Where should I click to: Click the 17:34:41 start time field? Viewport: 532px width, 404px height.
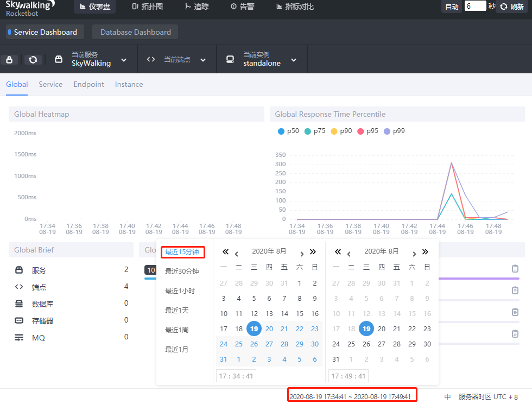236,376
